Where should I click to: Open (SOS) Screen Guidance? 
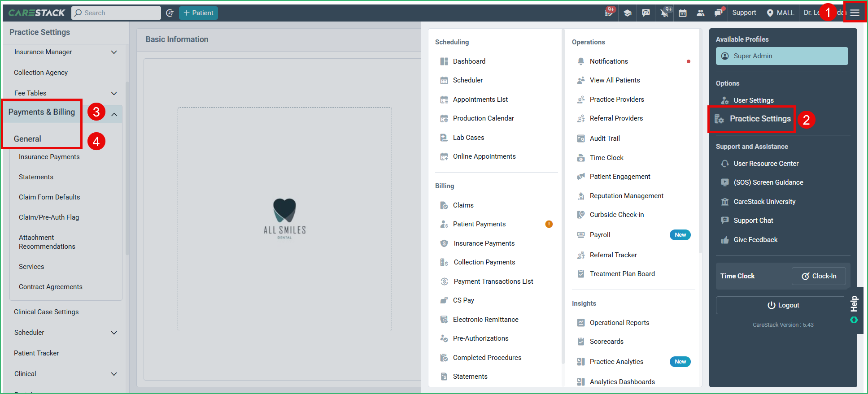click(x=768, y=182)
